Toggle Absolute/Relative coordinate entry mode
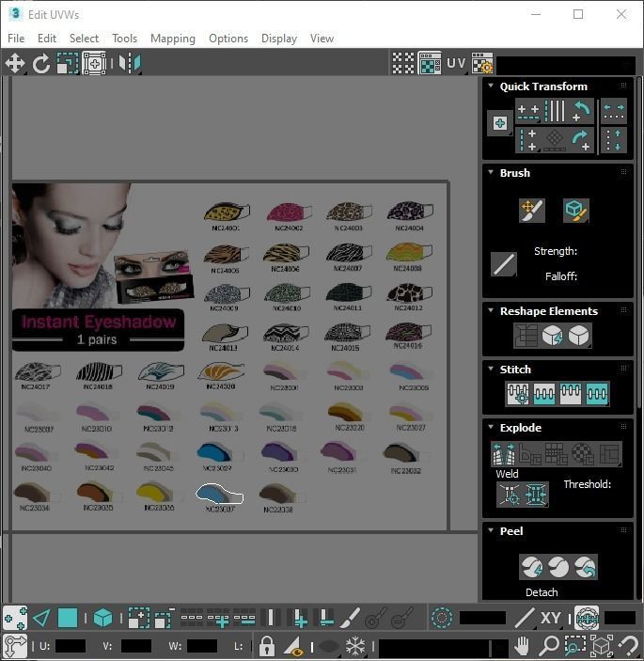This screenshot has height=661, width=644. (x=15, y=646)
